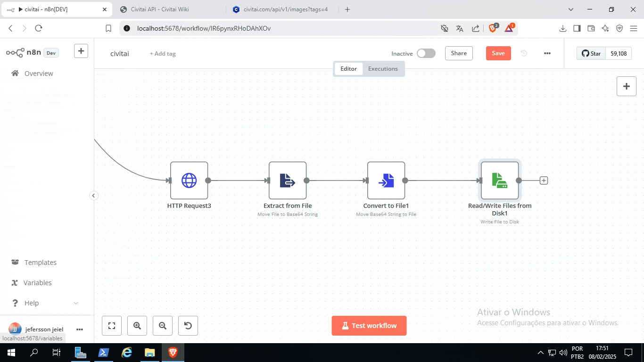Switch to the Executions tab
Screen dimensions: 644x362
[383, 69]
